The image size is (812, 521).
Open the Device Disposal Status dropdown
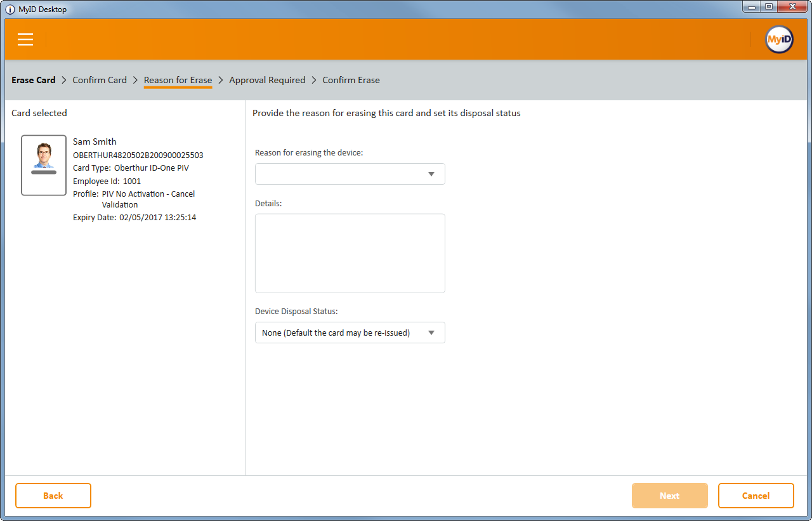pyautogui.click(x=350, y=333)
